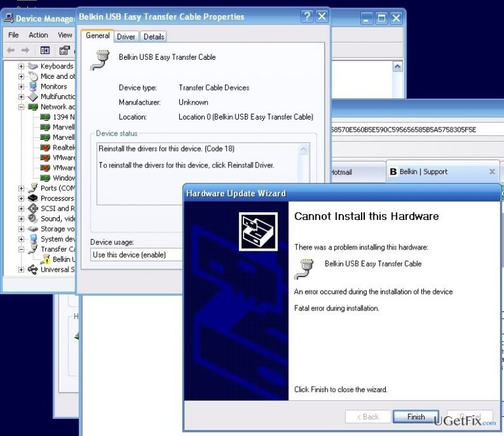Select the Realtek network adapter icon

45,148
